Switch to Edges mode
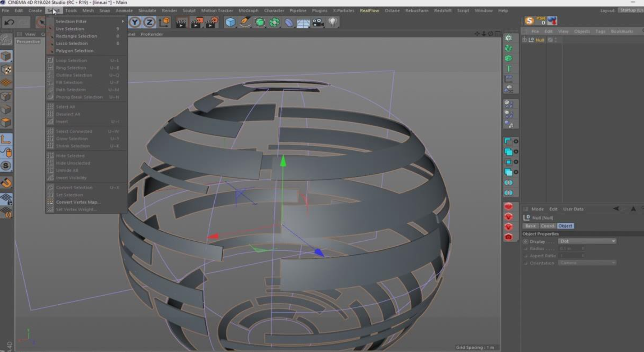 6,110
